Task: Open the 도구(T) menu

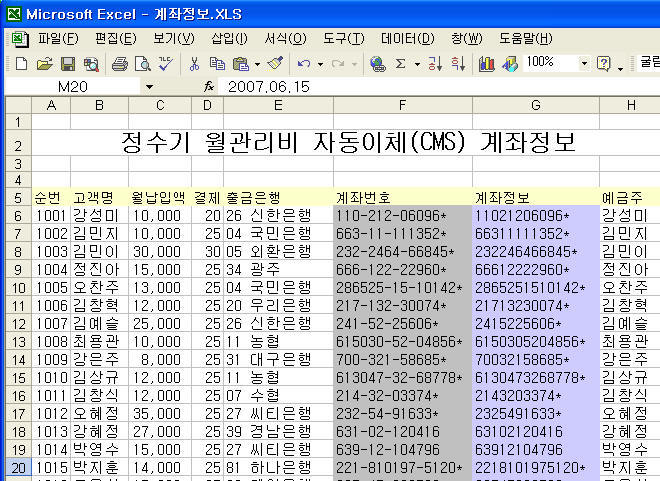Action: click(x=343, y=39)
